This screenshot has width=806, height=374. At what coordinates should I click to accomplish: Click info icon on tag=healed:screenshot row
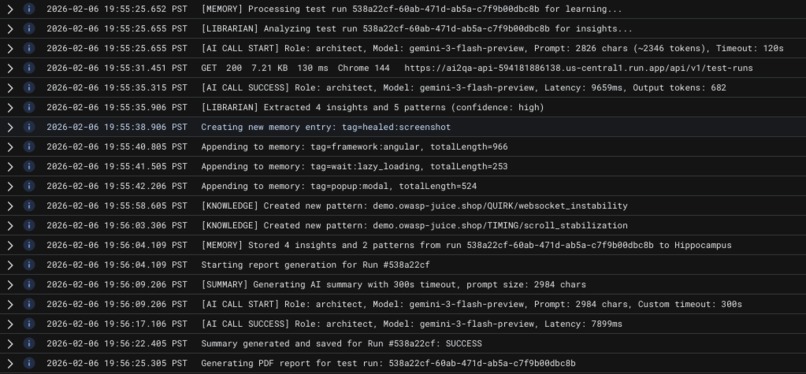(29, 127)
